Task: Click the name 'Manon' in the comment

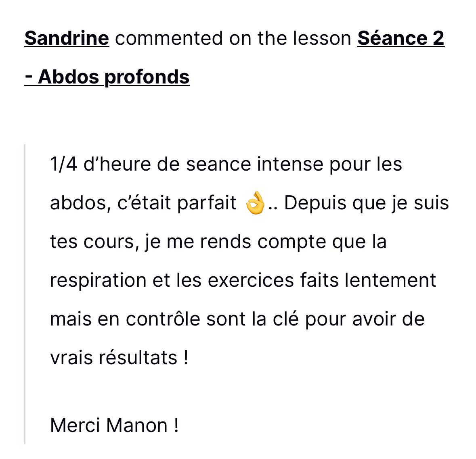Action: coord(137,425)
